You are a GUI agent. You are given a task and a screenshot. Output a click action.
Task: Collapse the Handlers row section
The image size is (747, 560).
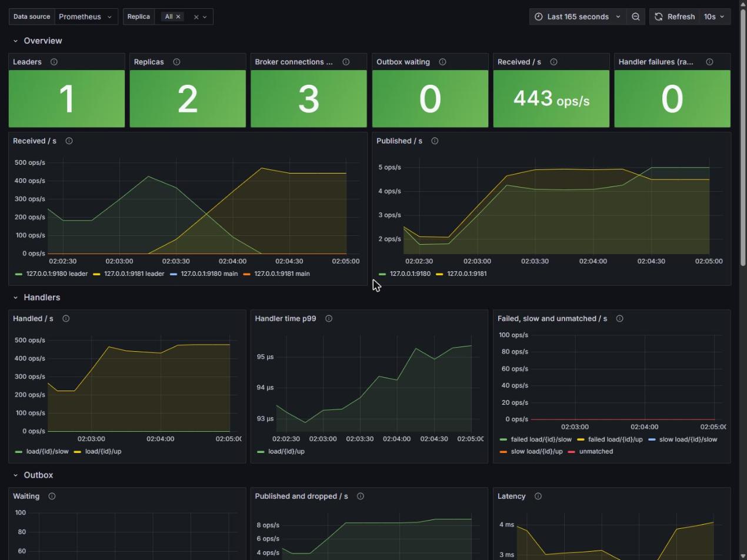[x=15, y=297]
